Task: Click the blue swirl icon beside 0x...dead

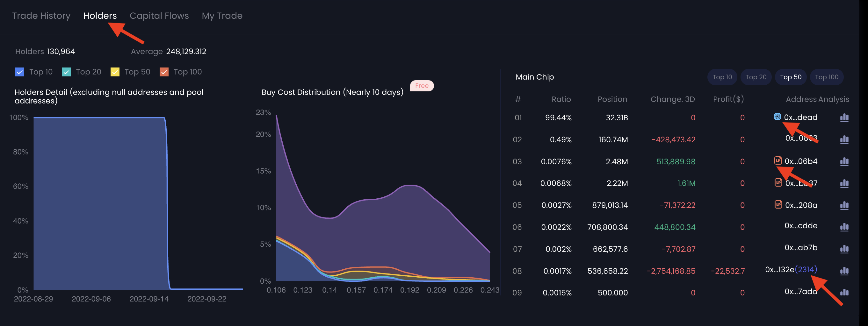Action: click(777, 117)
